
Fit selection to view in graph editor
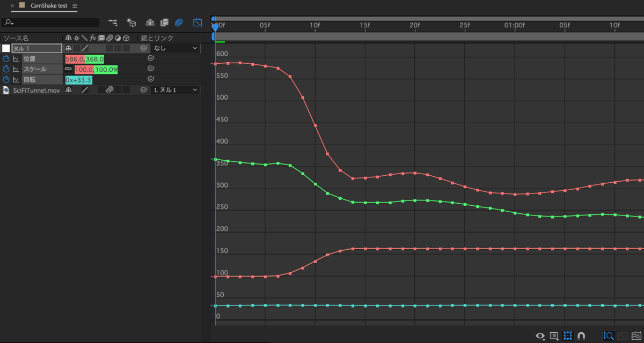click(623, 336)
